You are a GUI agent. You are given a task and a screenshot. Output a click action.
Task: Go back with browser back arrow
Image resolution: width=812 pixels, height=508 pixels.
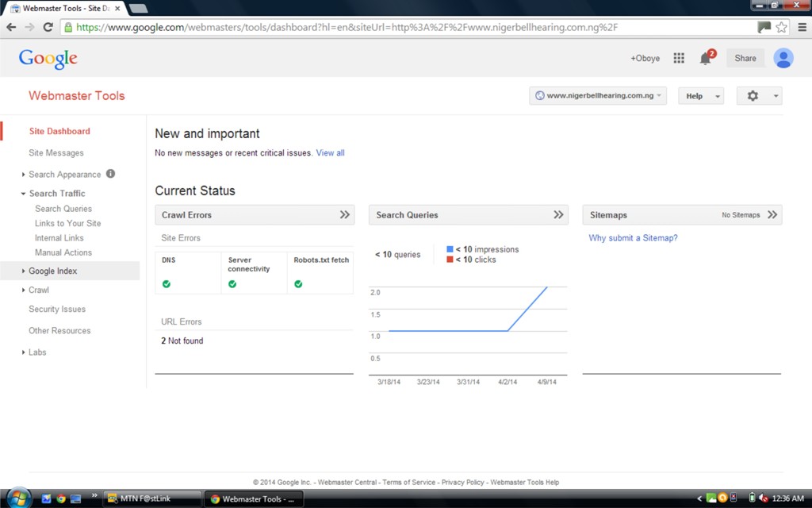pos(11,28)
